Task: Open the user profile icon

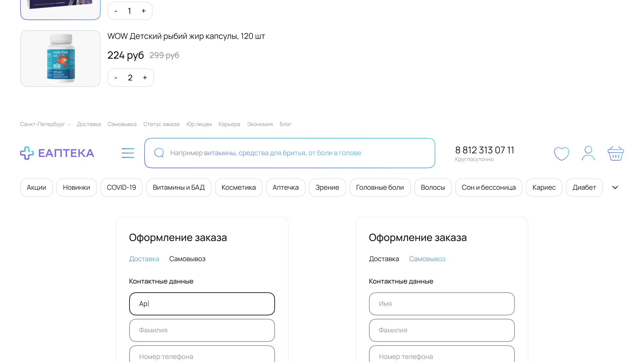Action: click(x=588, y=153)
